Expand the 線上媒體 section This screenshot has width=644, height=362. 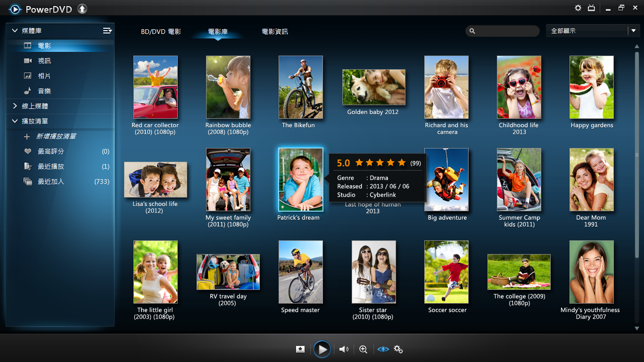tap(15, 106)
